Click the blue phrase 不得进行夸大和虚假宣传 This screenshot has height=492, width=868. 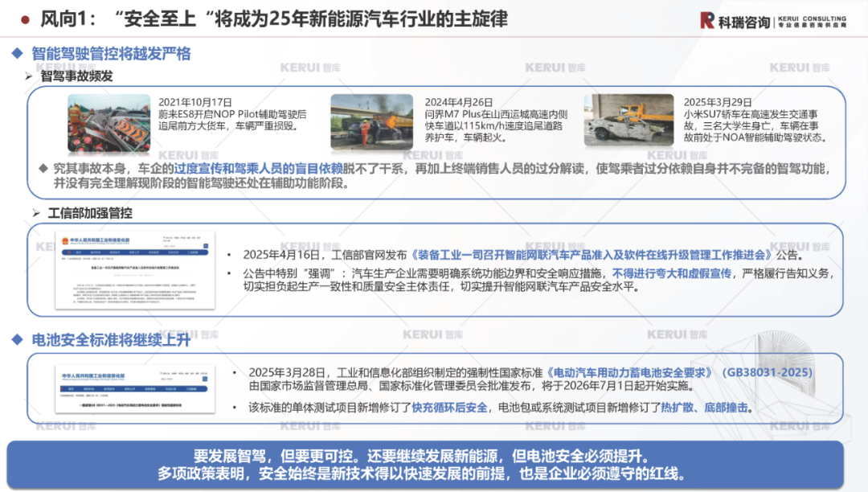click(x=671, y=273)
